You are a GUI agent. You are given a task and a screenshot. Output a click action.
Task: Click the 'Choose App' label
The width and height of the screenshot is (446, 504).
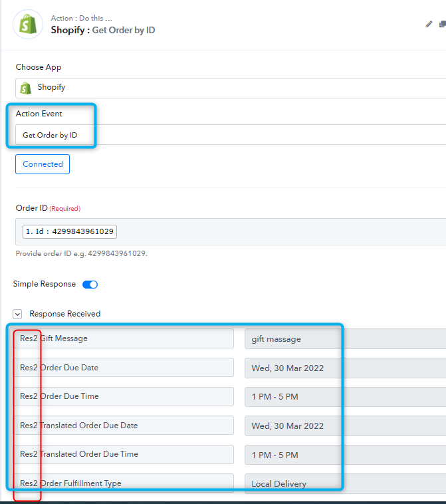pos(39,67)
